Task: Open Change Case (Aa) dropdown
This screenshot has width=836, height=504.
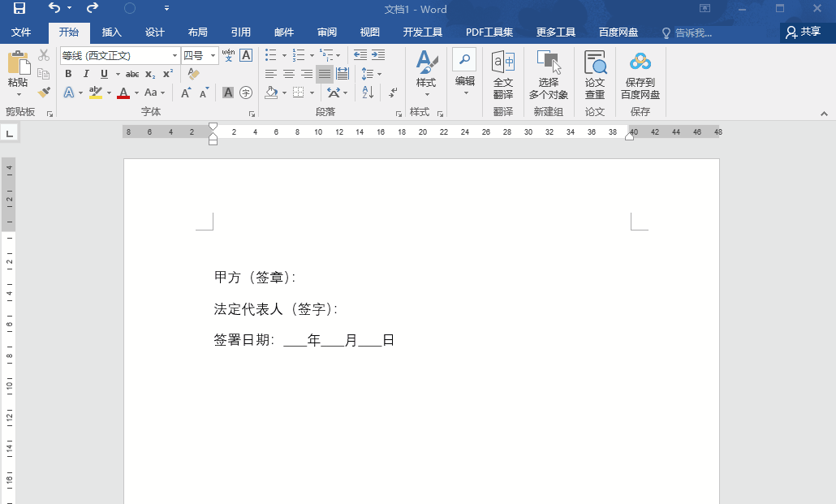Action: pyautogui.click(x=154, y=93)
